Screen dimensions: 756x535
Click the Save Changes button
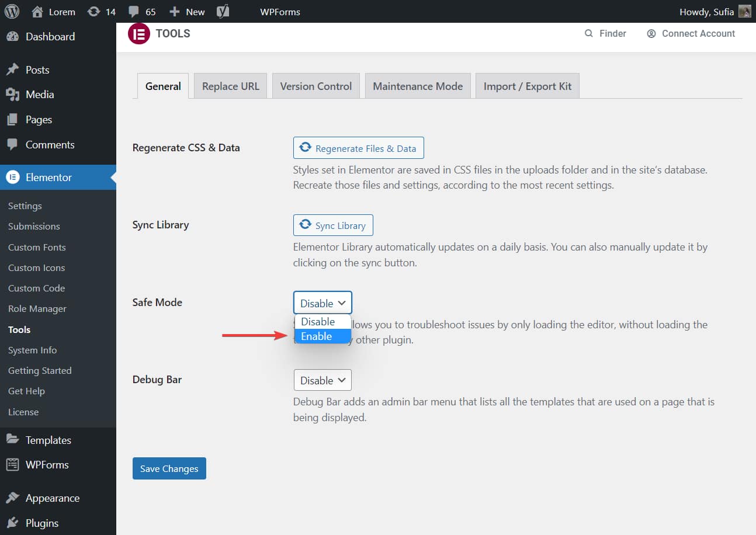coord(169,468)
